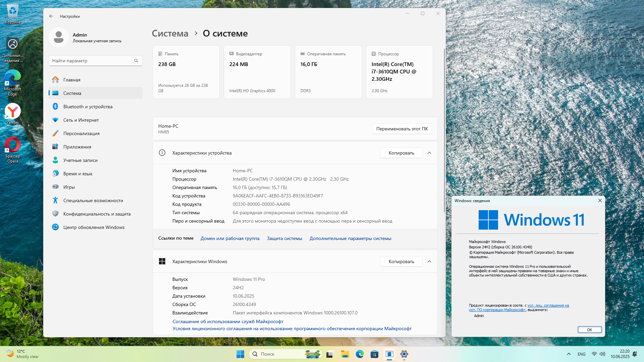644x362 pixels.
Task: Click Переименовать этот ПК button
Action: coord(402,129)
